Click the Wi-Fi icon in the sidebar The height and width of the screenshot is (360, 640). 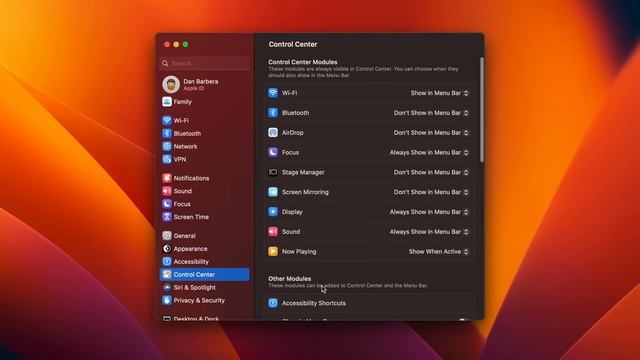pos(167,120)
